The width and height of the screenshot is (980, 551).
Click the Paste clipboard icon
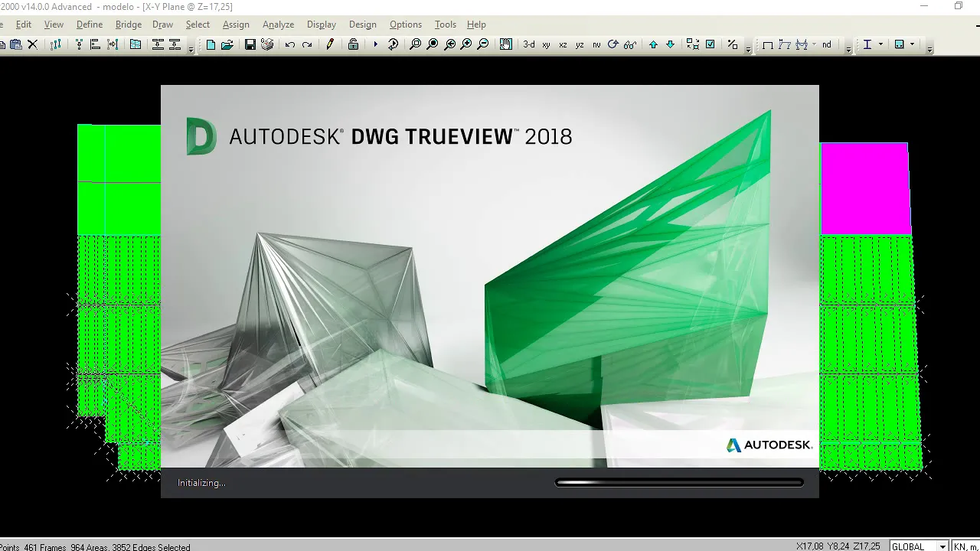15,44
